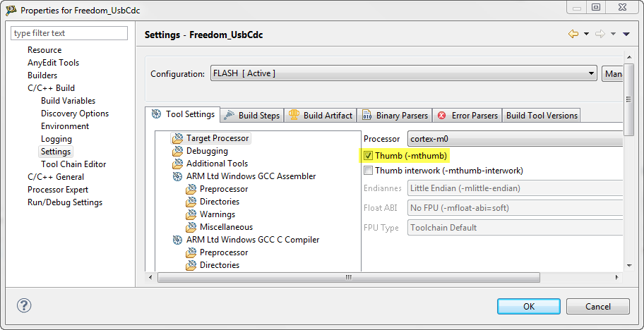Click the filter text input field
The height and width of the screenshot is (330, 644).
point(69,33)
